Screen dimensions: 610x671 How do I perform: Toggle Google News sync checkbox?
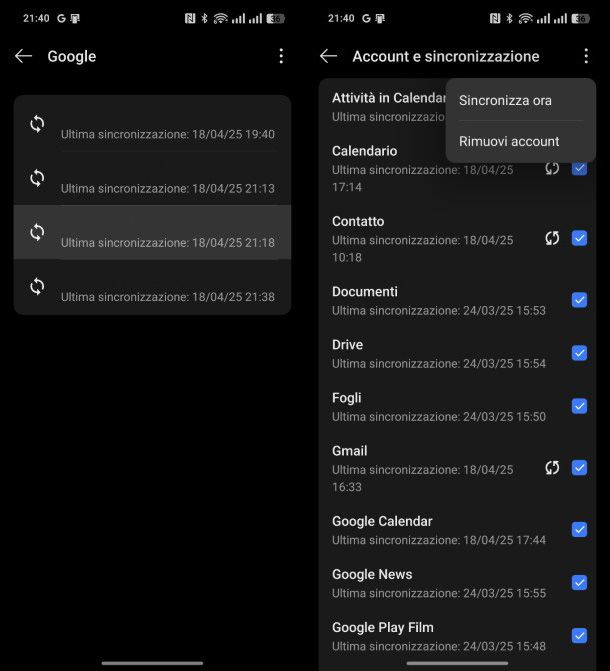coord(579,583)
